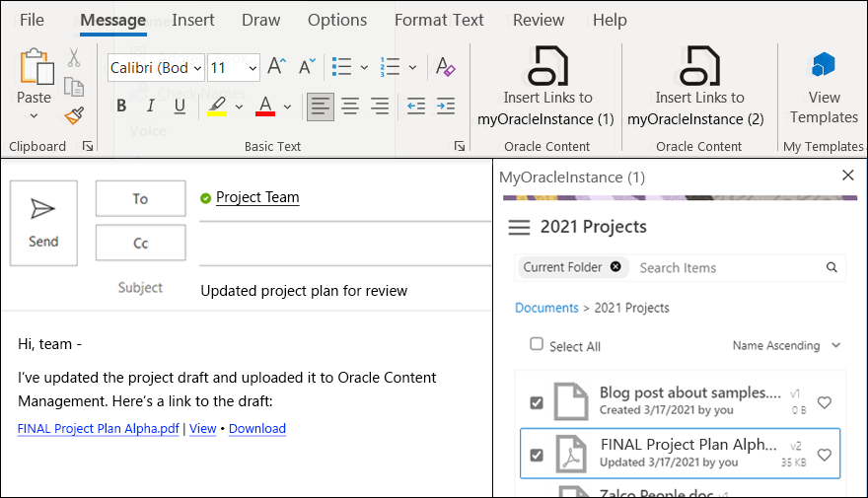The image size is (868, 498).
Task: Toggle bold formatting
Action: (x=121, y=106)
